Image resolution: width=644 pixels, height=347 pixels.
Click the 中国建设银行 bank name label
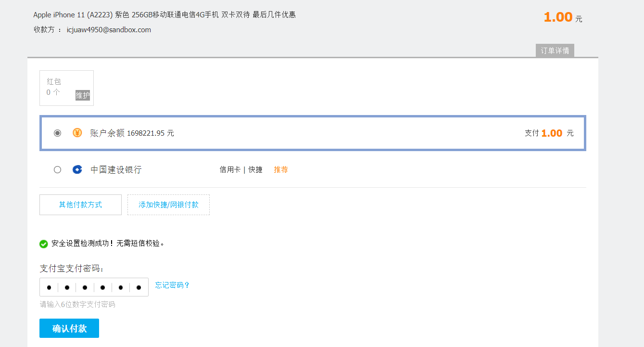click(116, 170)
